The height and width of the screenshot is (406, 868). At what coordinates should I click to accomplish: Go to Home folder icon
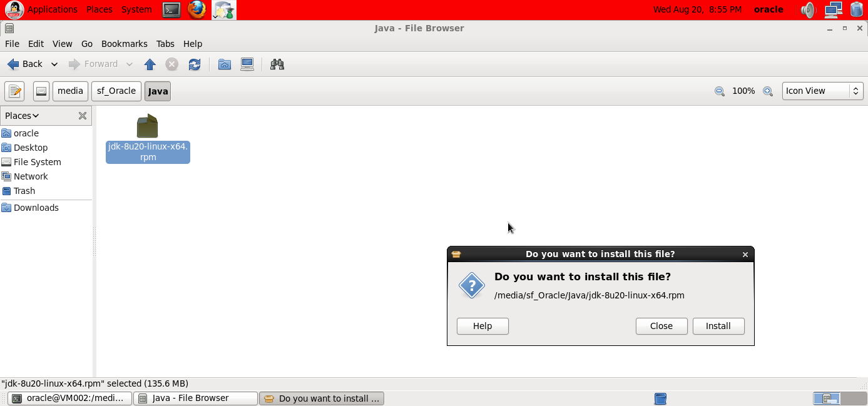point(225,64)
